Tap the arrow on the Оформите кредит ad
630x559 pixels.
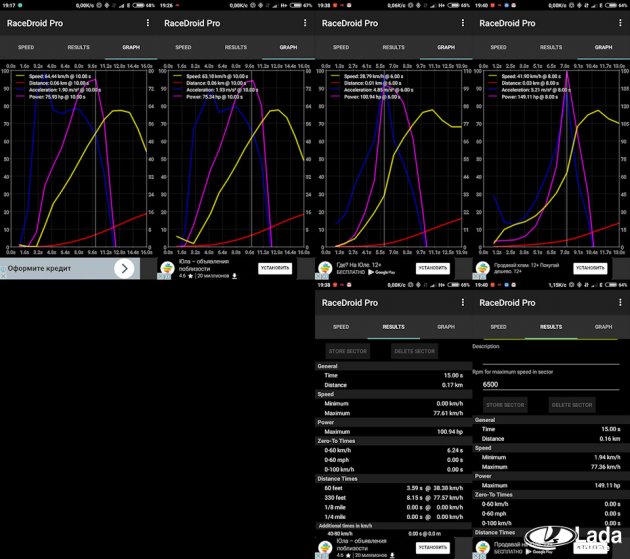click(123, 269)
